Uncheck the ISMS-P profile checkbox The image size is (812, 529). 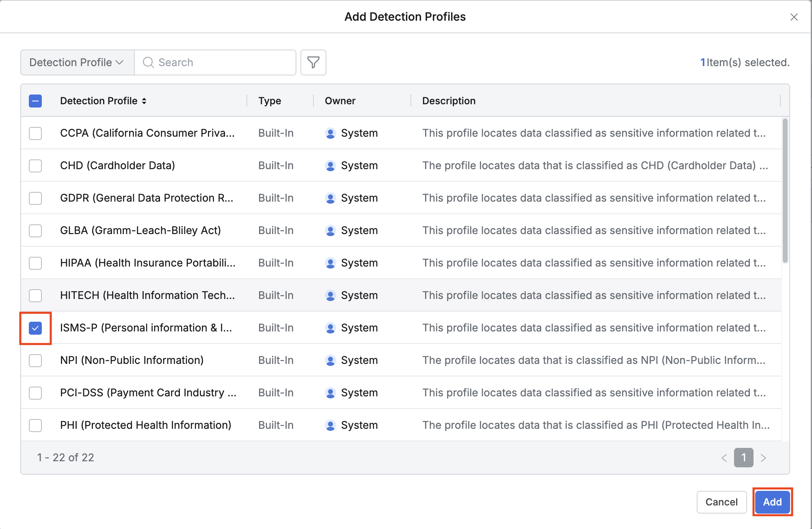tap(35, 328)
